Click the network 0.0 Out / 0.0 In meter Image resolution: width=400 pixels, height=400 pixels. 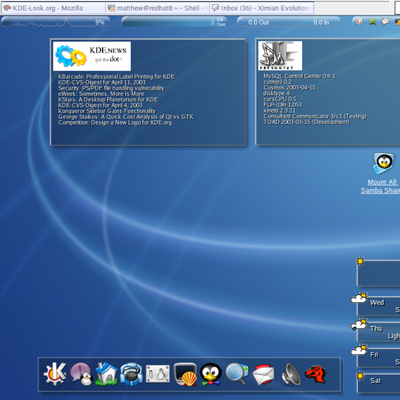289,22
